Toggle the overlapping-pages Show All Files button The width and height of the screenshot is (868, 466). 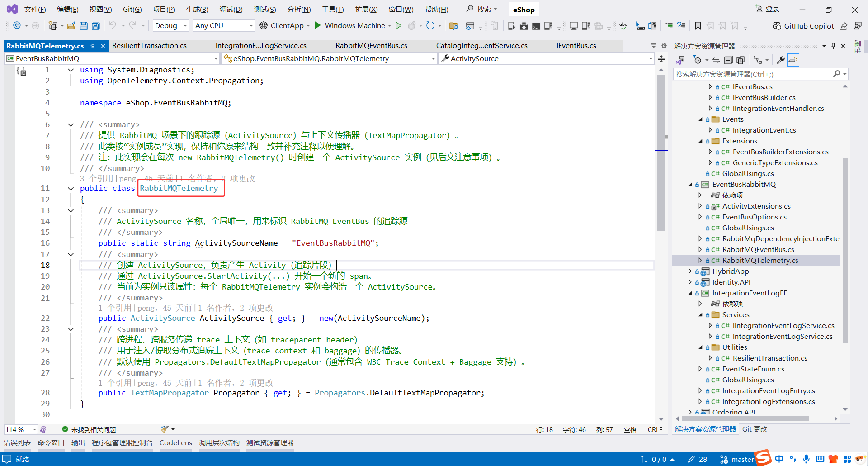coord(741,60)
